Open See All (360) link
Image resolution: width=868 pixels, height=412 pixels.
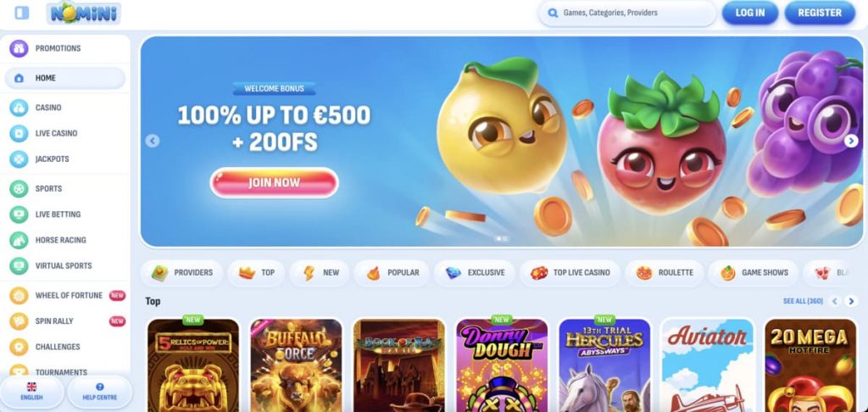pos(803,301)
